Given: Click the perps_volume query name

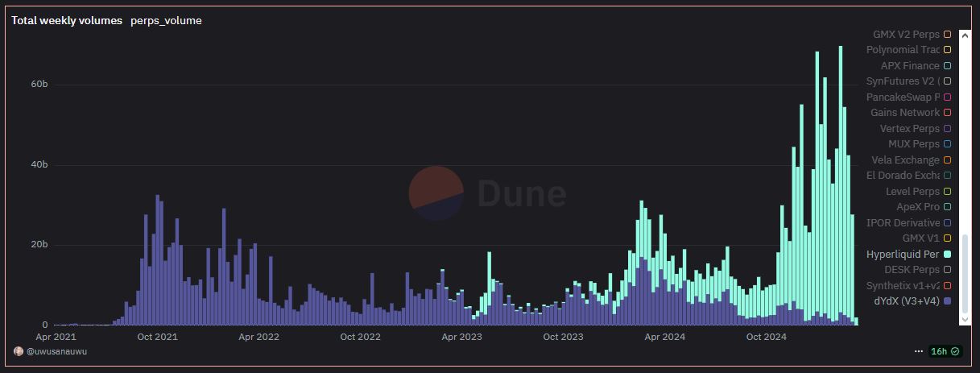Looking at the screenshot, I should (166, 20).
